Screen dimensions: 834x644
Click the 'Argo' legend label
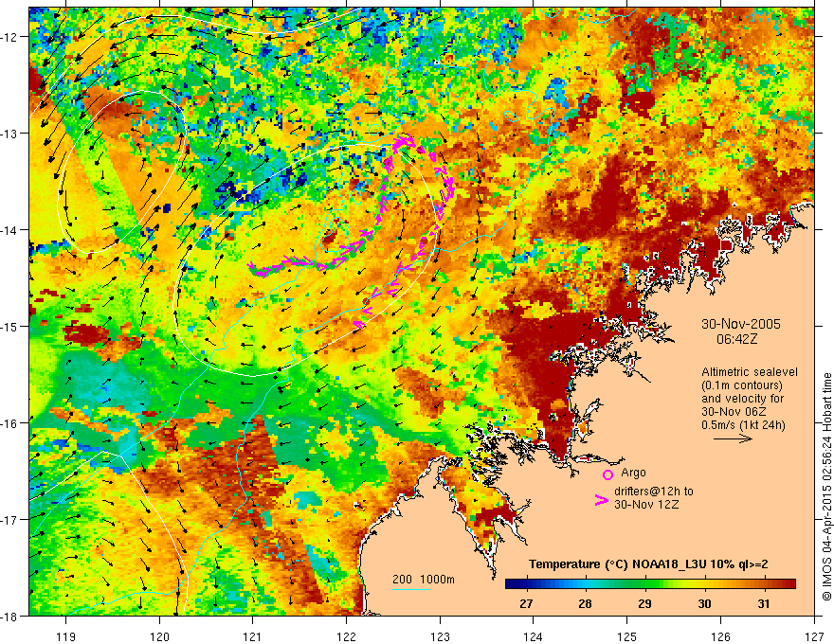pyautogui.click(x=633, y=473)
